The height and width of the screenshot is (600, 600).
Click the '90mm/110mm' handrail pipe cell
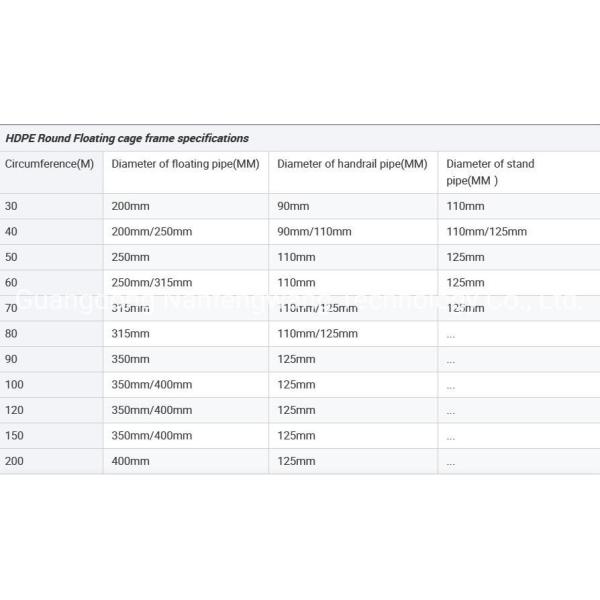click(x=314, y=232)
